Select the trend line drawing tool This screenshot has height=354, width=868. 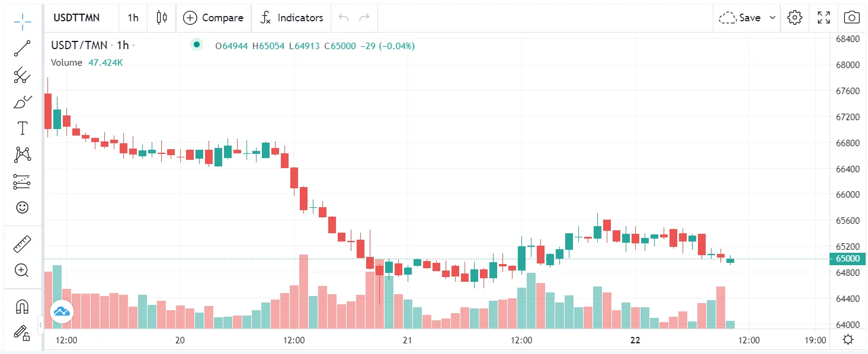pos(22,49)
